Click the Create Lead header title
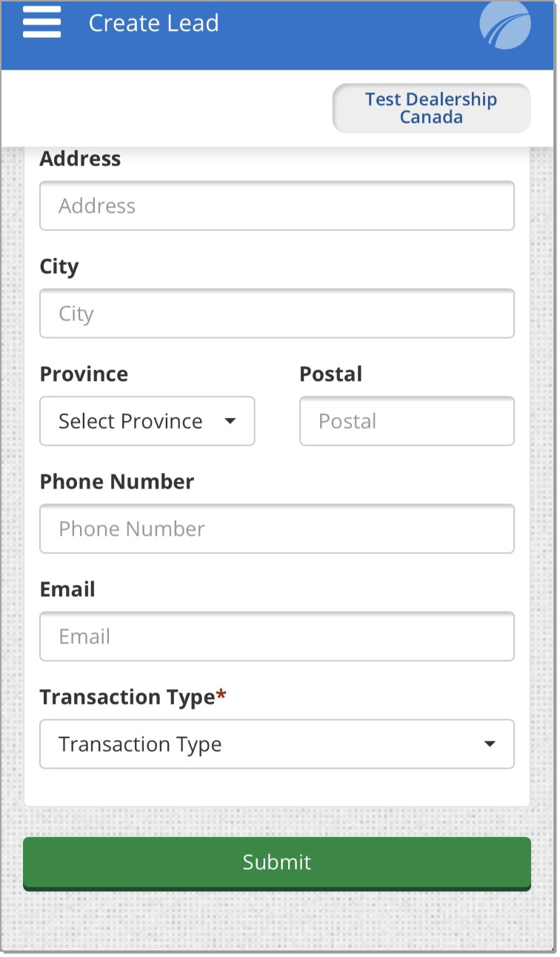The image size is (560, 957). [153, 23]
